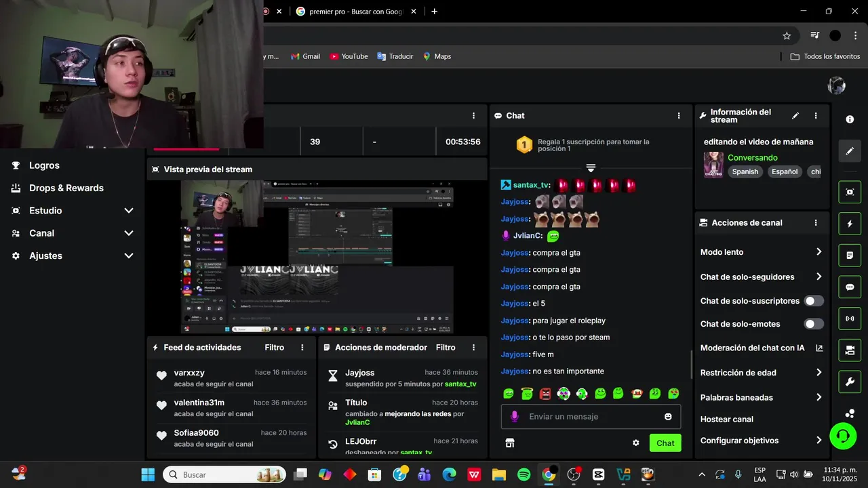Open the profile avatar menu
This screenshot has height=488, width=868.
tap(837, 85)
